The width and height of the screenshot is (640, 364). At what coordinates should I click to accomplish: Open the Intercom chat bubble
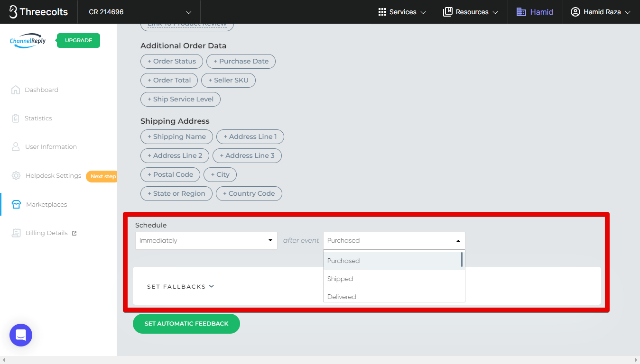(21, 335)
